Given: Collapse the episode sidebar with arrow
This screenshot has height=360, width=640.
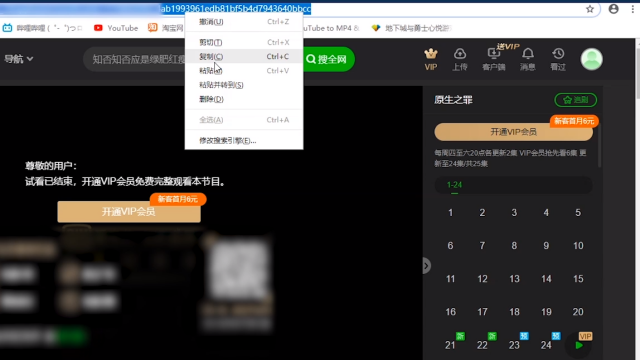Looking at the screenshot, I should 426,266.
